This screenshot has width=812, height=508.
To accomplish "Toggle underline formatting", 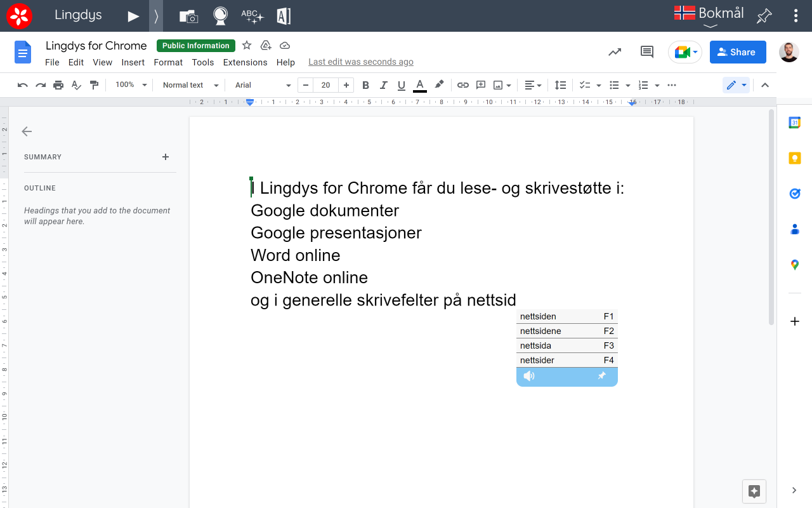I will pos(401,84).
